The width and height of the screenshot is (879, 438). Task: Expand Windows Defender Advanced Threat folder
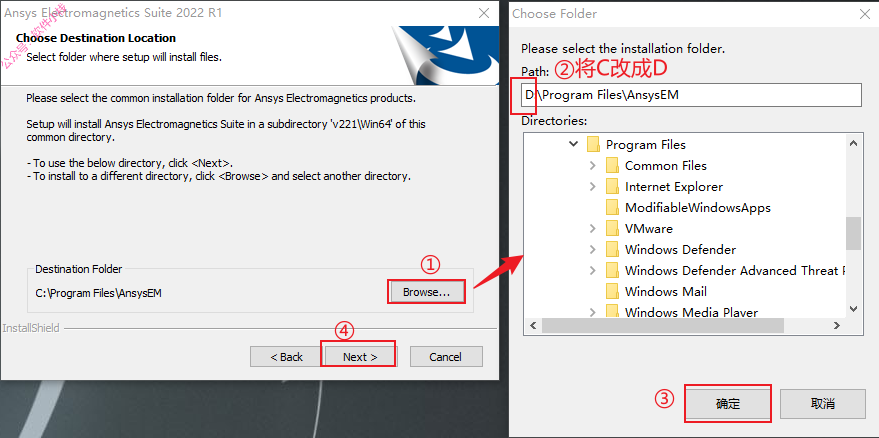coord(593,270)
